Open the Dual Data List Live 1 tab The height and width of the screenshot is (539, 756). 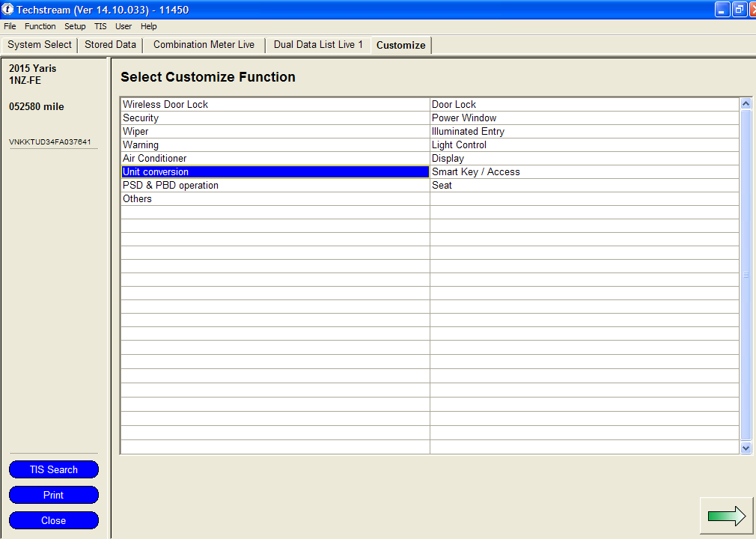318,45
